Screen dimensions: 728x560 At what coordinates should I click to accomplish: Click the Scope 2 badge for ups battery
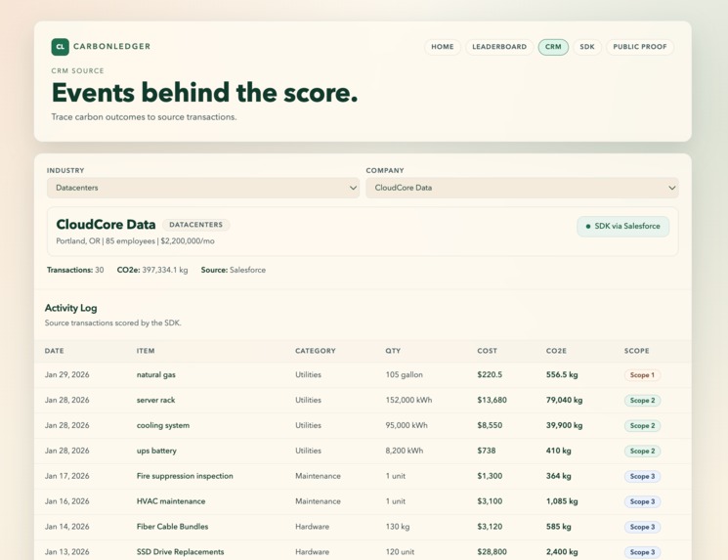(x=643, y=451)
